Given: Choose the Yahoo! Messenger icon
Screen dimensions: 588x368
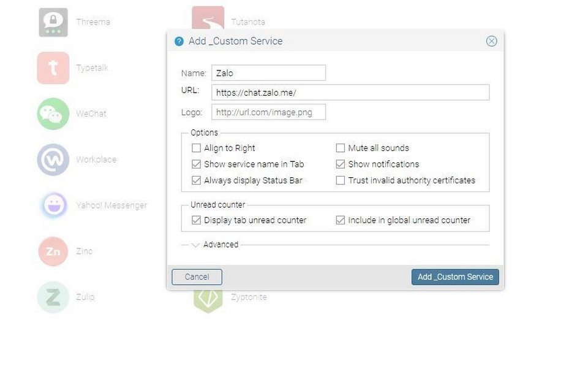Looking at the screenshot, I should pyautogui.click(x=53, y=205).
